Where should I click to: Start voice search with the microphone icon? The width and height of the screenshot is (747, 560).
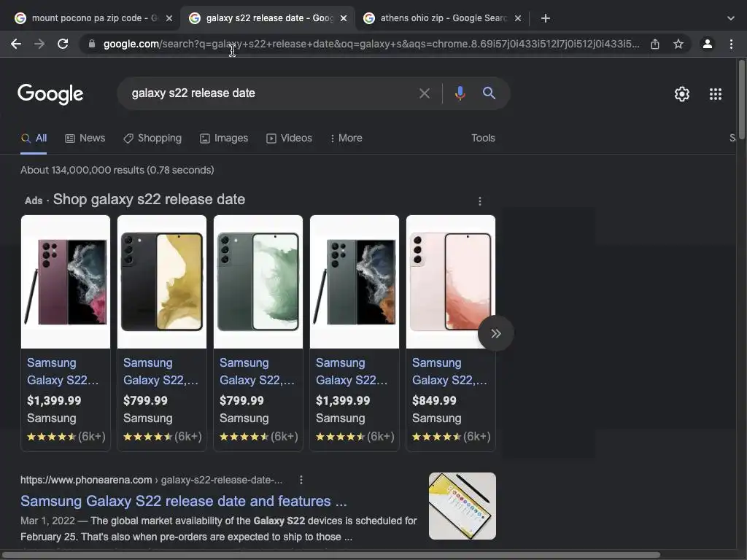(460, 93)
